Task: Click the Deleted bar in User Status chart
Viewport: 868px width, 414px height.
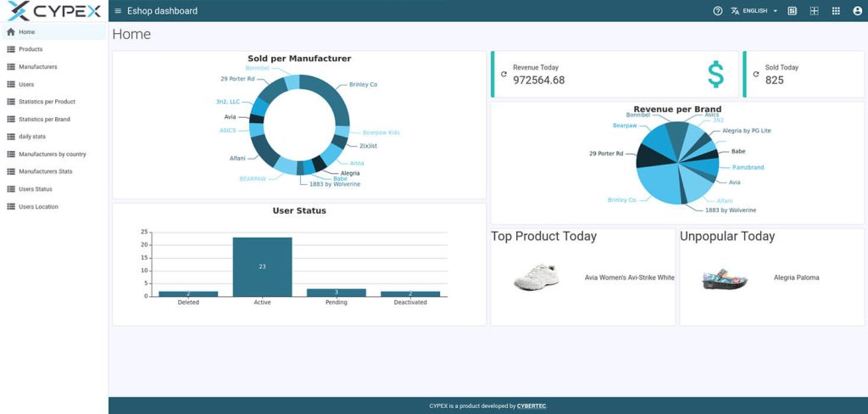Action: pos(188,294)
